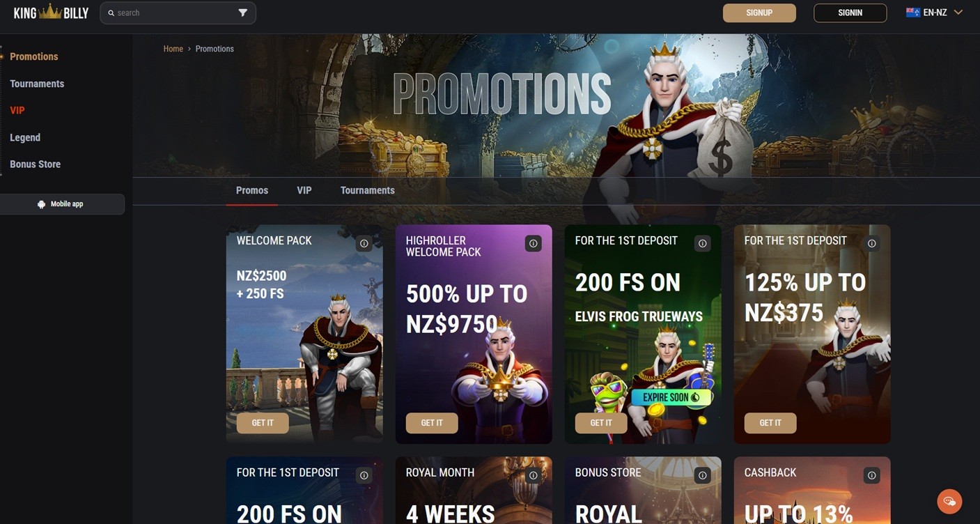The width and height of the screenshot is (980, 524).
Task: Open info icon on 125% up to NZ$375 card
Action: point(871,243)
